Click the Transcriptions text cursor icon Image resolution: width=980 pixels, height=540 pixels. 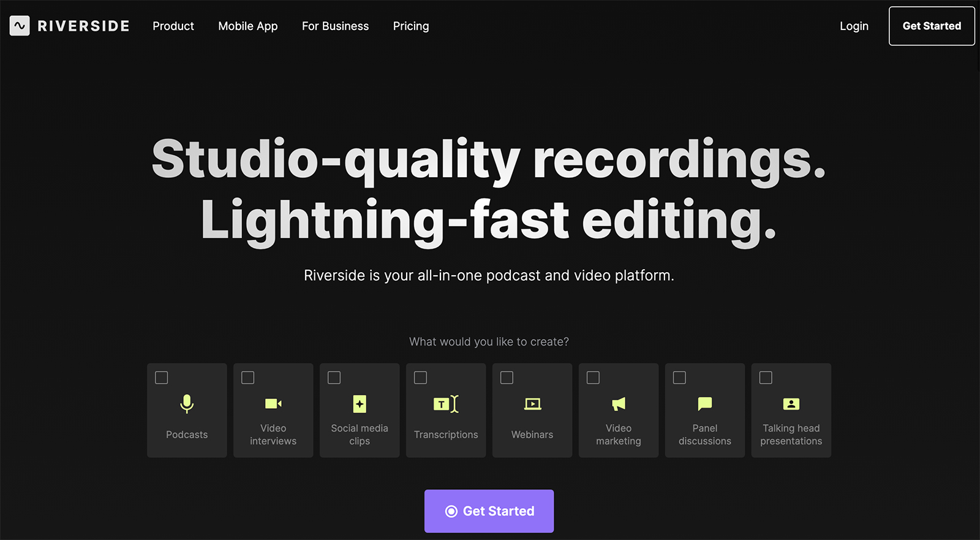pos(446,404)
